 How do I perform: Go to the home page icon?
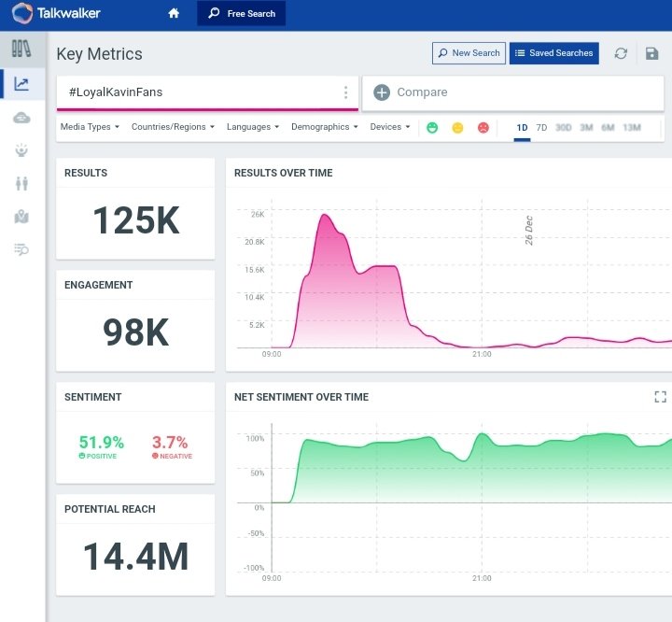[174, 13]
